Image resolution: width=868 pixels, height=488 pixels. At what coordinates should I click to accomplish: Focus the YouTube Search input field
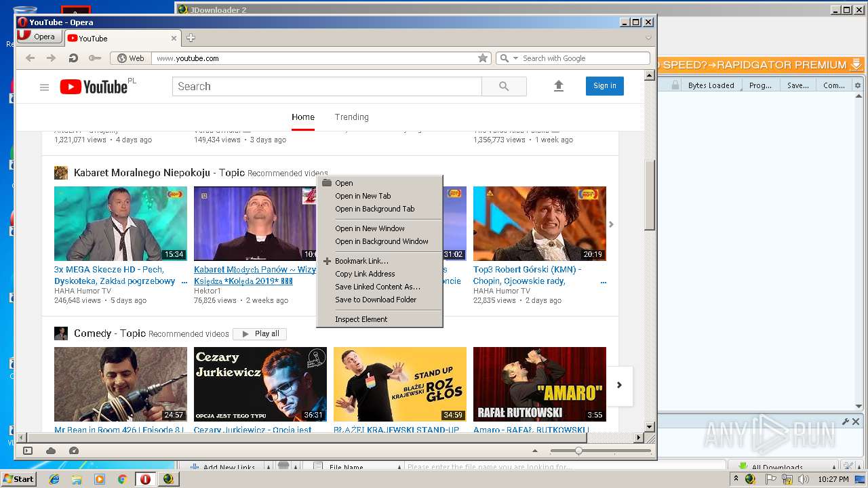click(327, 86)
